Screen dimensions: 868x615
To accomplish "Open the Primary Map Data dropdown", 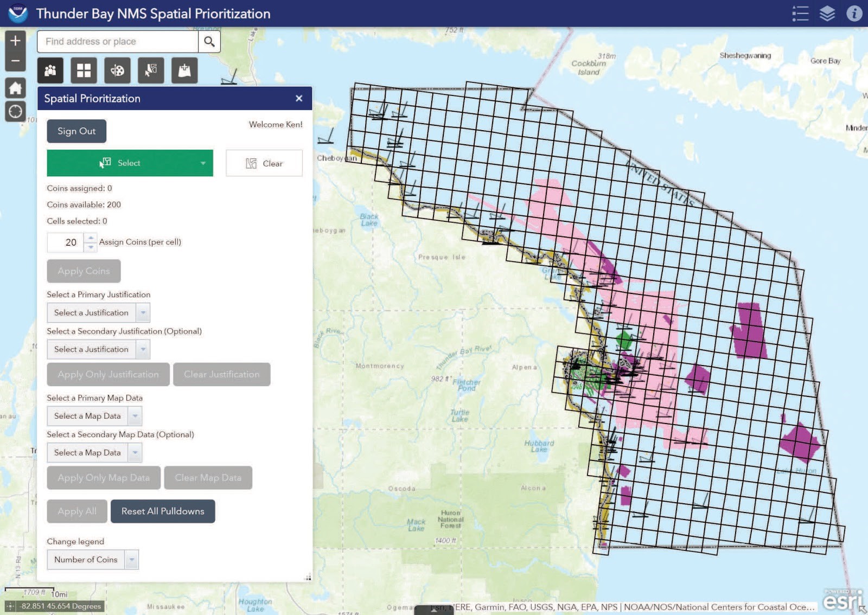I will point(94,417).
